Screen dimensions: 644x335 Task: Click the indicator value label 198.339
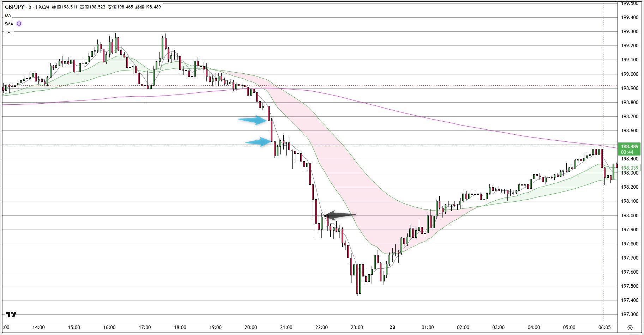pos(630,168)
